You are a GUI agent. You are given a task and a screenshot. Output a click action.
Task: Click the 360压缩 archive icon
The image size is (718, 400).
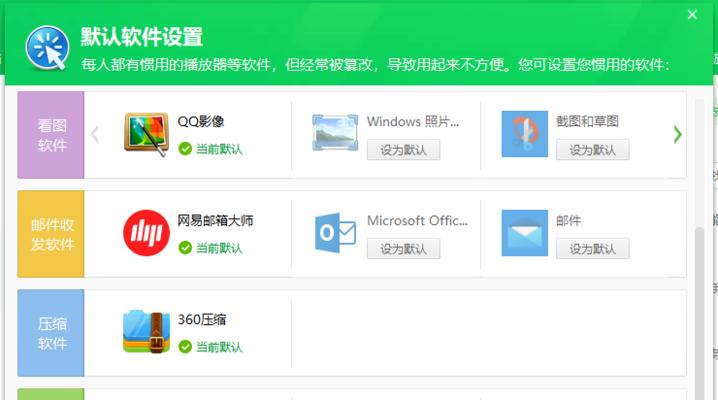pos(147,332)
